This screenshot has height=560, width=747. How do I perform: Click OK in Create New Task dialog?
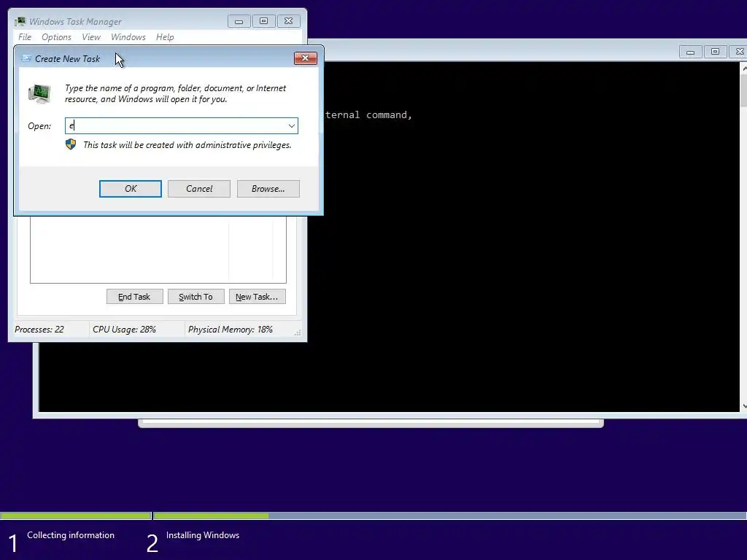(130, 189)
